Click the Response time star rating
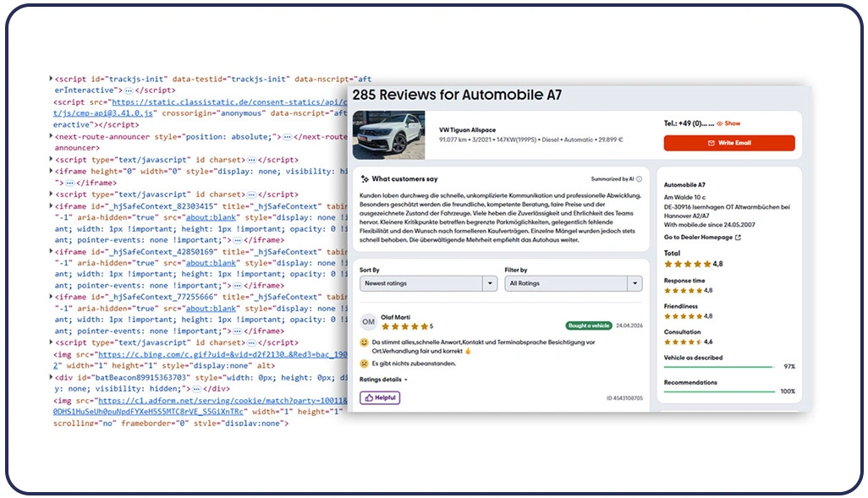Viewport: 868px width, 498px height. click(x=683, y=291)
